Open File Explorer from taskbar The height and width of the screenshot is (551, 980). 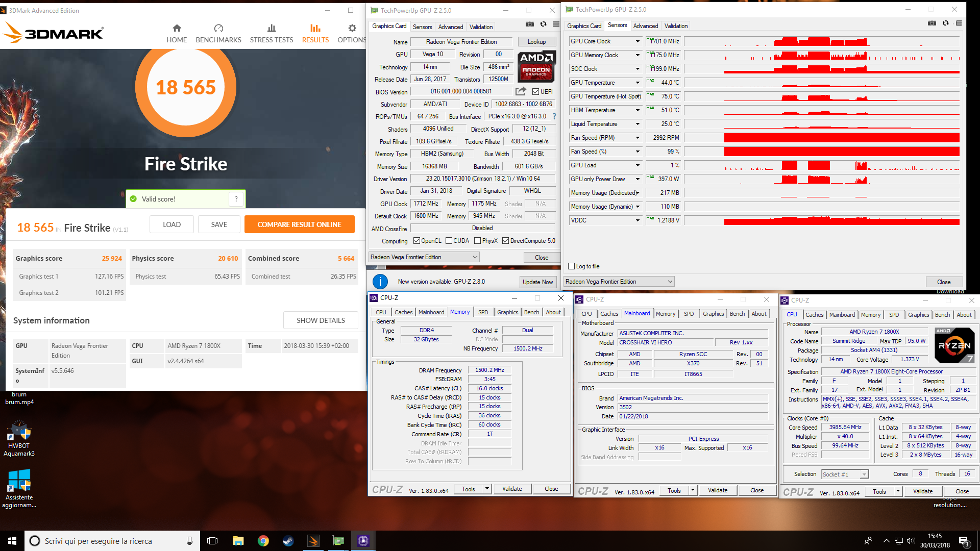click(238, 541)
